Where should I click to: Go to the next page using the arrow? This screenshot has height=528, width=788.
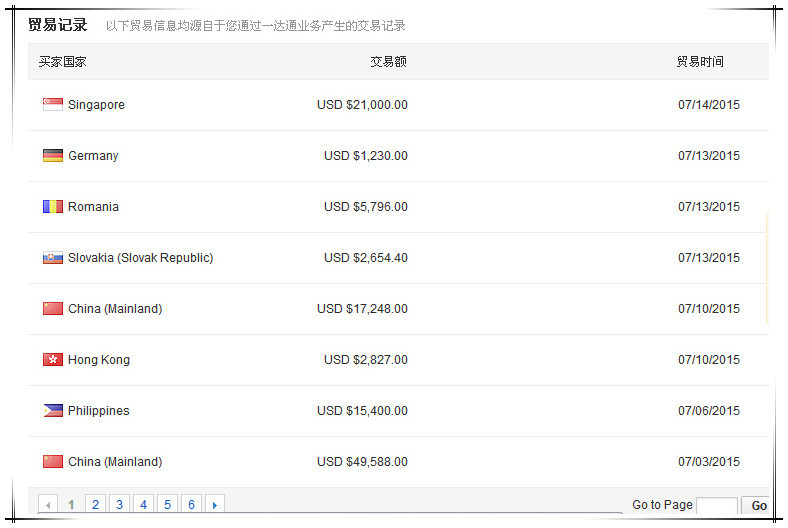pos(214,505)
